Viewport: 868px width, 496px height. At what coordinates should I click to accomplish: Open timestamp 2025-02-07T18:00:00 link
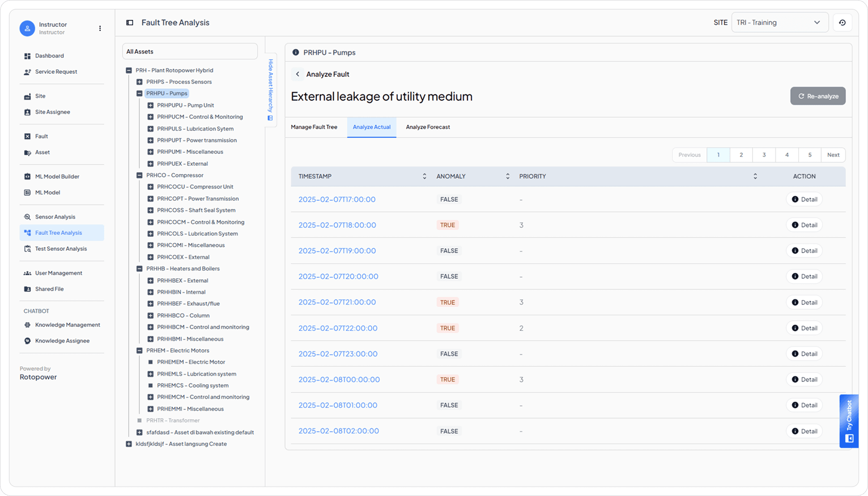click(337, 225)
